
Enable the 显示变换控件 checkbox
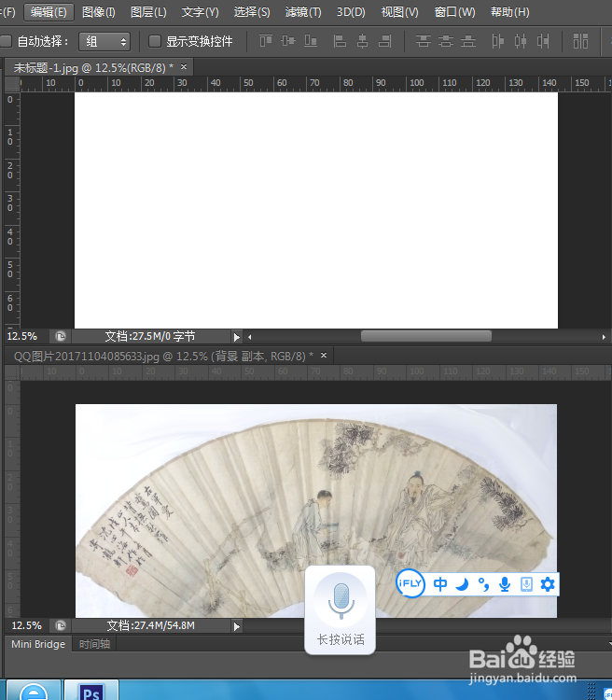click(x=155, y=41)
